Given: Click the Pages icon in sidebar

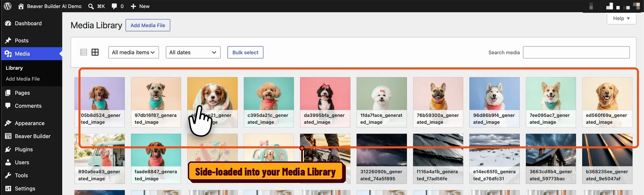Looking at the screenshot, I should coord(8,93).
